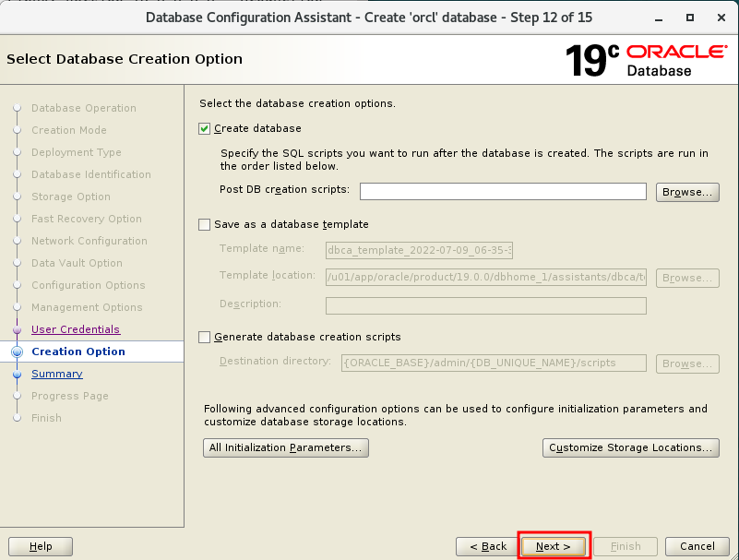
Task: Click the Template name field
Action: pyautogui.click(x=419, y=250)
